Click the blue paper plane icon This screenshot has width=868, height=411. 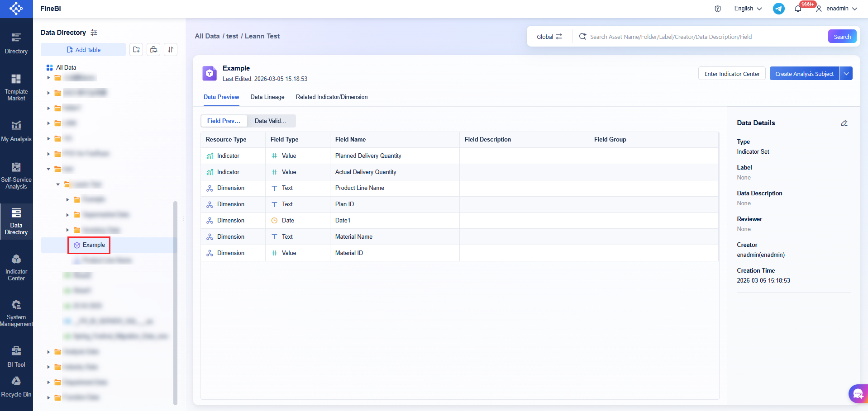[779, 9]
